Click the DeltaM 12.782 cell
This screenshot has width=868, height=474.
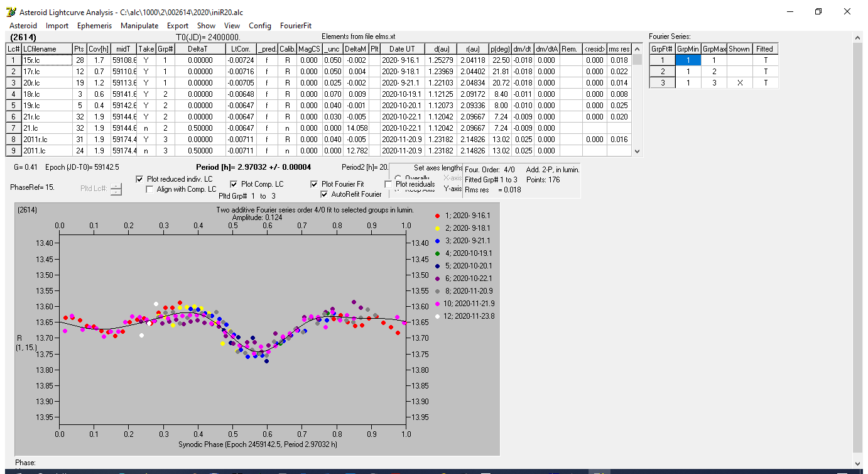(x=355, y=151)
